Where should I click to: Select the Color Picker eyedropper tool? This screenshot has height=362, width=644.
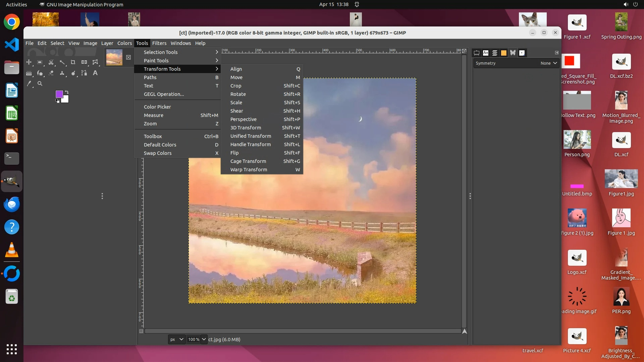29,84
